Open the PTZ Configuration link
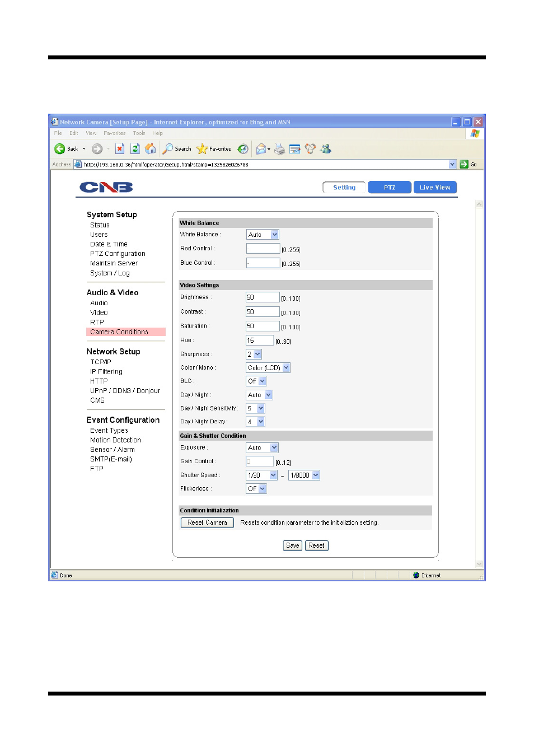Image resolution: width=534 pixels, height=756 pixels. tap(118, 254)
